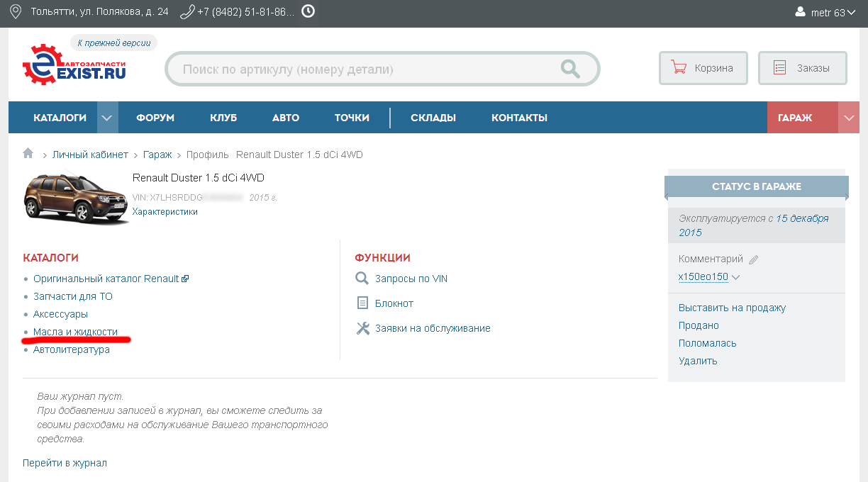Mark car as Поломалась
868x482 pixels.
point(707,343)
